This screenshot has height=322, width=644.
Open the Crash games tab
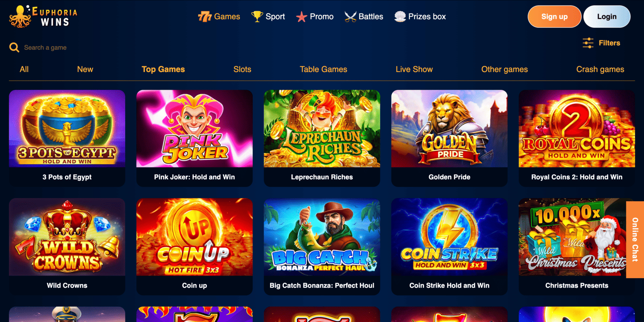tap(600, 69)
